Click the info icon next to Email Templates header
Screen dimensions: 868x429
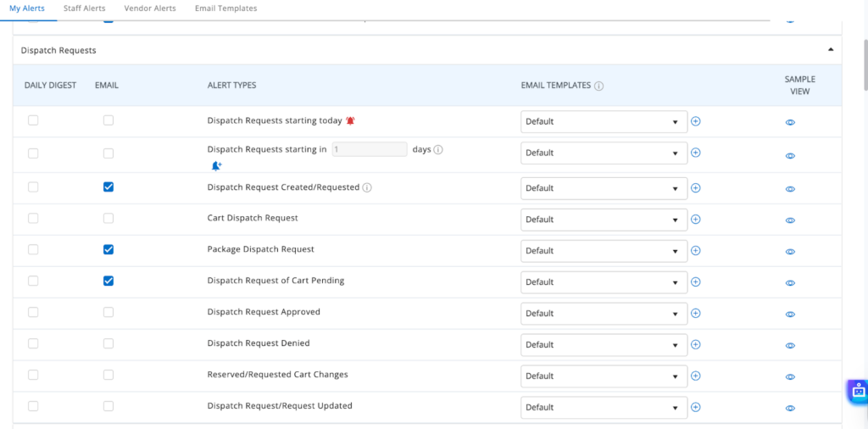(x=598, y=86)
